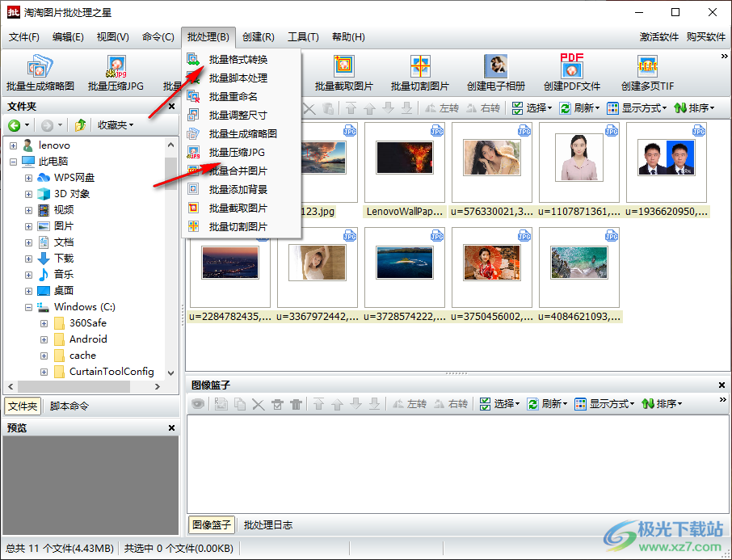Expand the 360Safe folder node
Viewport: 732px width, 560px height.
[44, 323]
